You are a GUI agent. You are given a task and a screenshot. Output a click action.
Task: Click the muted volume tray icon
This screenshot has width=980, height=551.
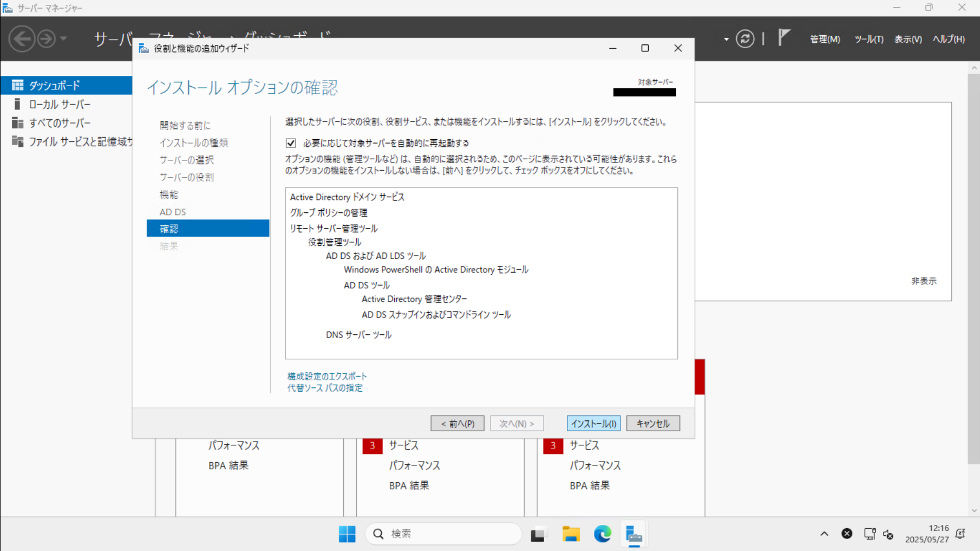[x=888, y=534]
